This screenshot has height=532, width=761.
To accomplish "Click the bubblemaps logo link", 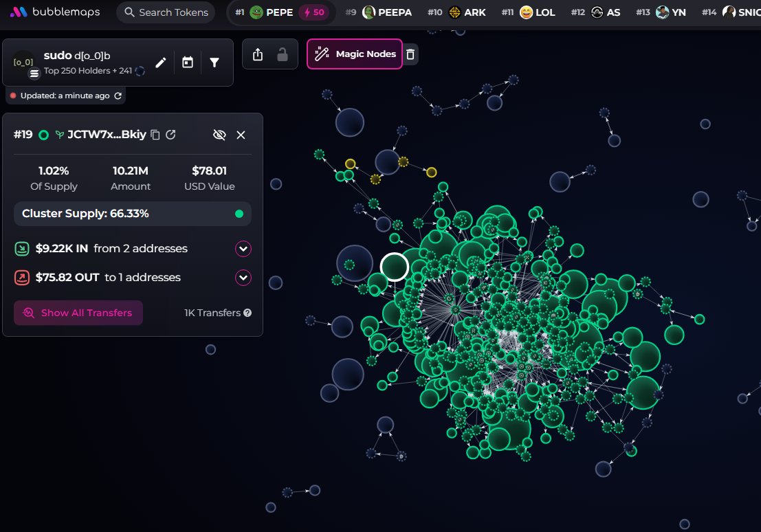I will (x=55, y=12).
